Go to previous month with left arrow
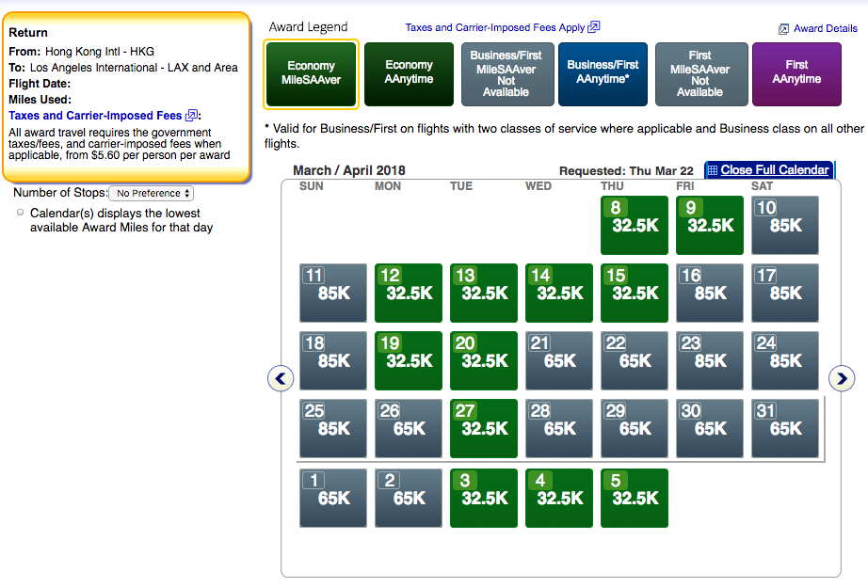This screenshot has height=588, width=868. [x=281, y=378]
